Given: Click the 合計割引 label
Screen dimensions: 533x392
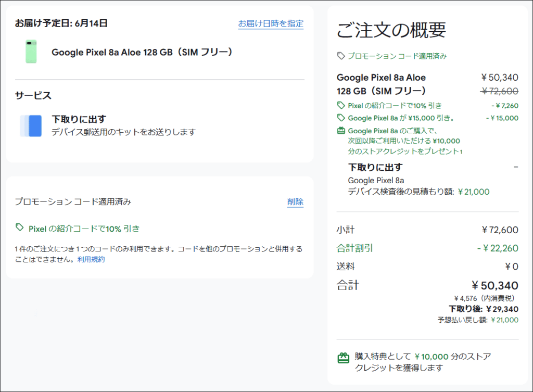Looking at the screenshot, I should pyautogui.click(x=354, y=248).
